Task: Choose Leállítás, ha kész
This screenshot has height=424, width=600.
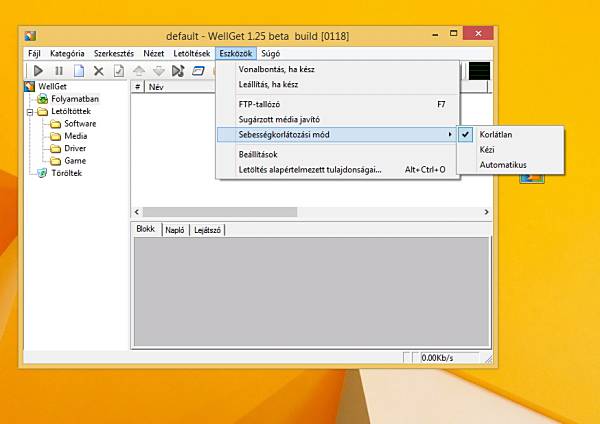Action: click(338, 85)
